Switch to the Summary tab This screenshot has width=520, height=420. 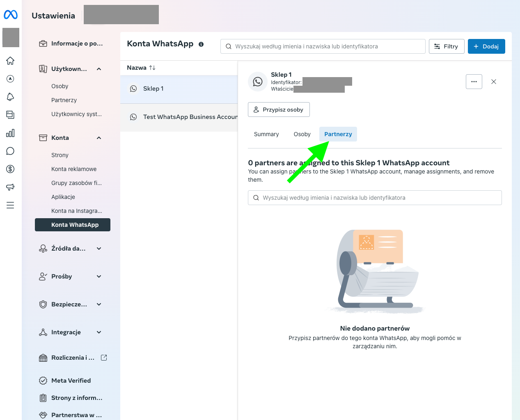coord(266,134)
